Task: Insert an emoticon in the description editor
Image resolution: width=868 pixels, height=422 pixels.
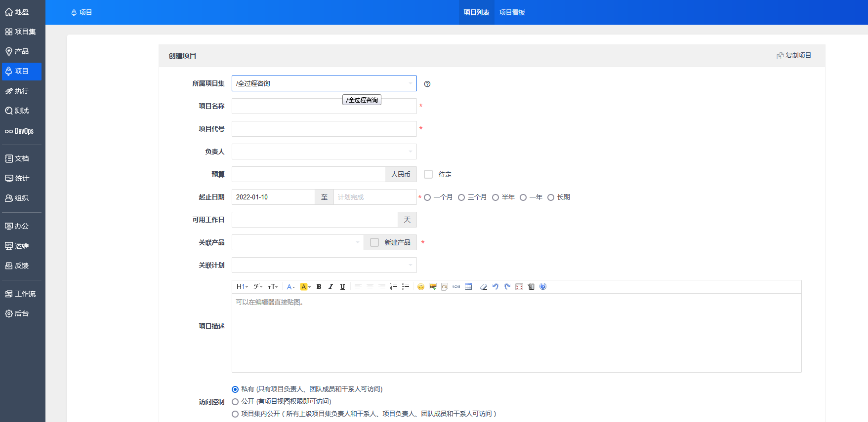Action: coord(420,287)
